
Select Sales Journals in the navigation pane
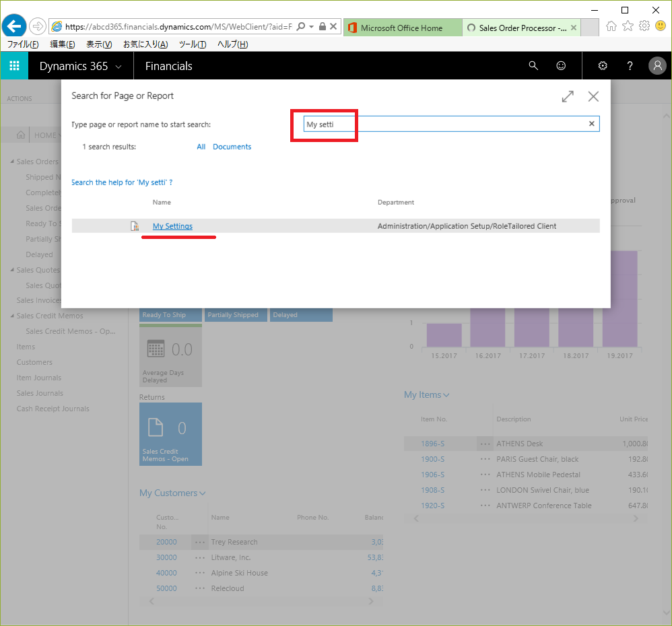click(40, 393)
